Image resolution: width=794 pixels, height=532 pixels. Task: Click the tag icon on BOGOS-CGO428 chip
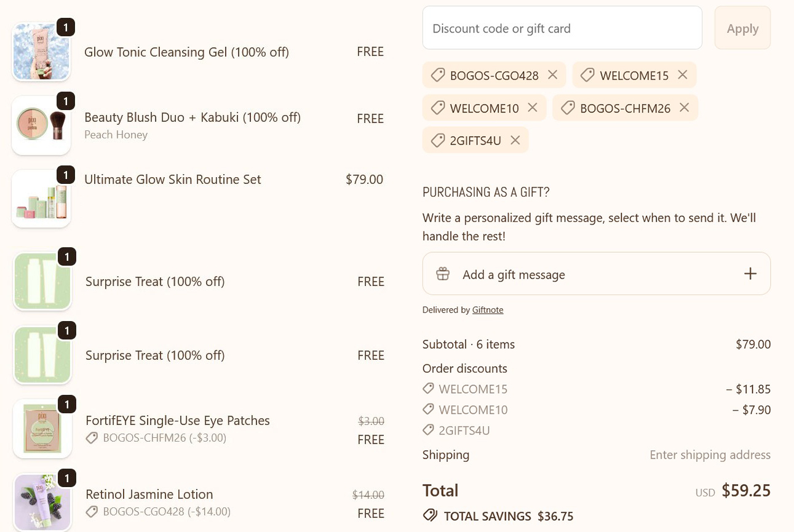coord(437,75)
